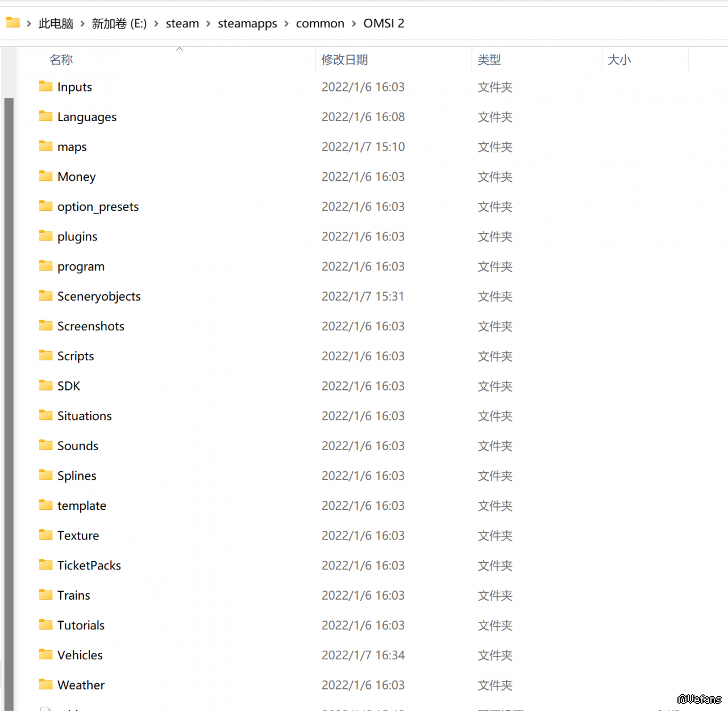
Task: Sort files by the 名称 column header
Action: pyautogui.click(x=61, y=60)
